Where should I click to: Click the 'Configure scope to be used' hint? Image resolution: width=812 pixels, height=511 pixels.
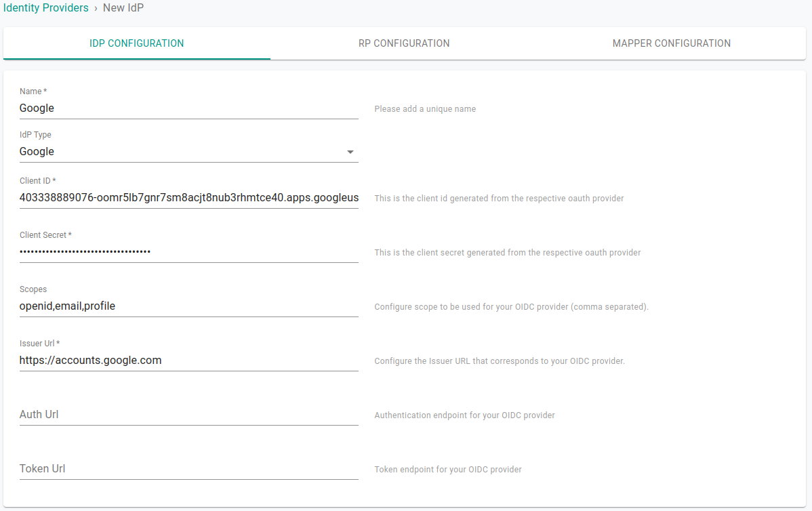pos(511,307)
